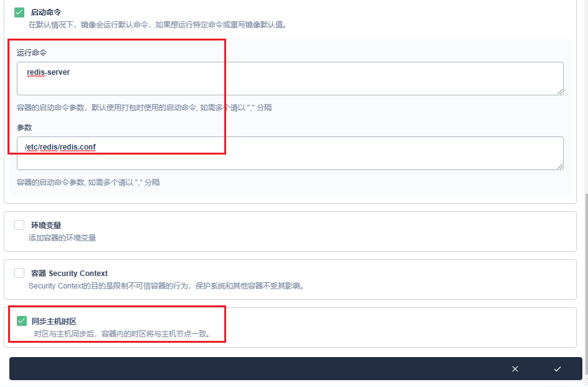Tick the 容器 Security Context checkbox

click(19, 273)
